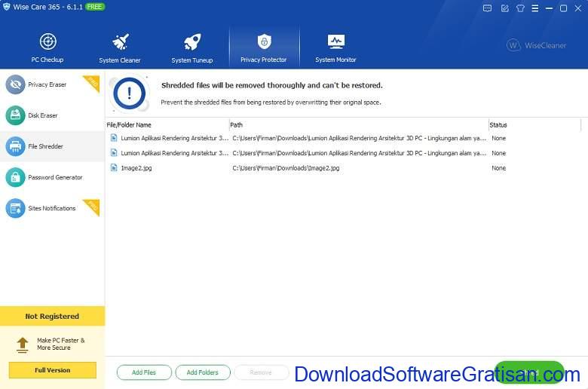
Task: Open the PC Checkup tab
Action: [x=47, y=48]
